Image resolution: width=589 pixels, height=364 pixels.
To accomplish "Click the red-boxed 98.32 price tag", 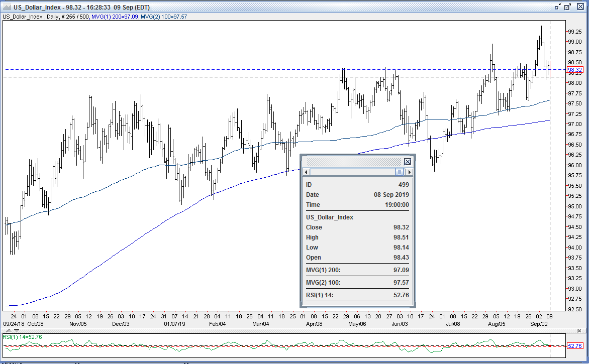I will coord(575,70).
